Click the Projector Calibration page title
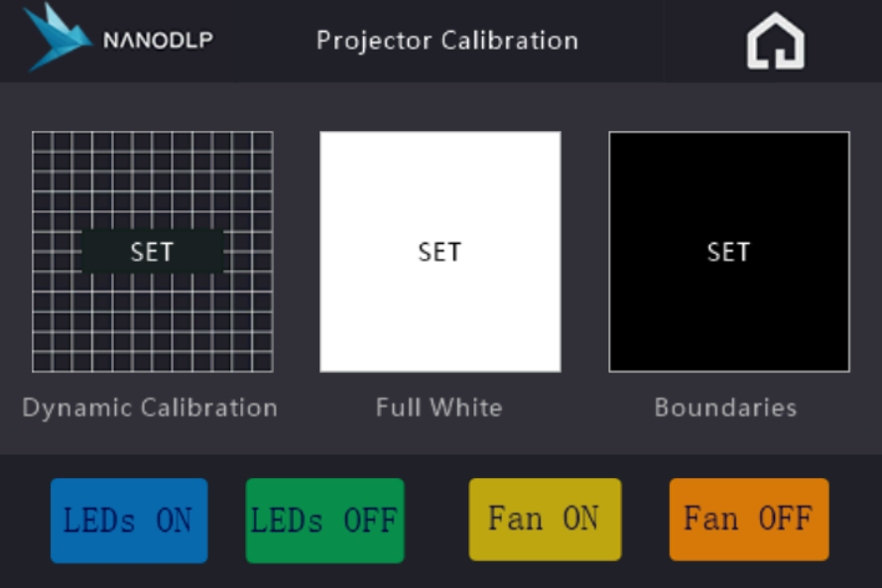This screenshot has width=882, height=588. [446, 41]
